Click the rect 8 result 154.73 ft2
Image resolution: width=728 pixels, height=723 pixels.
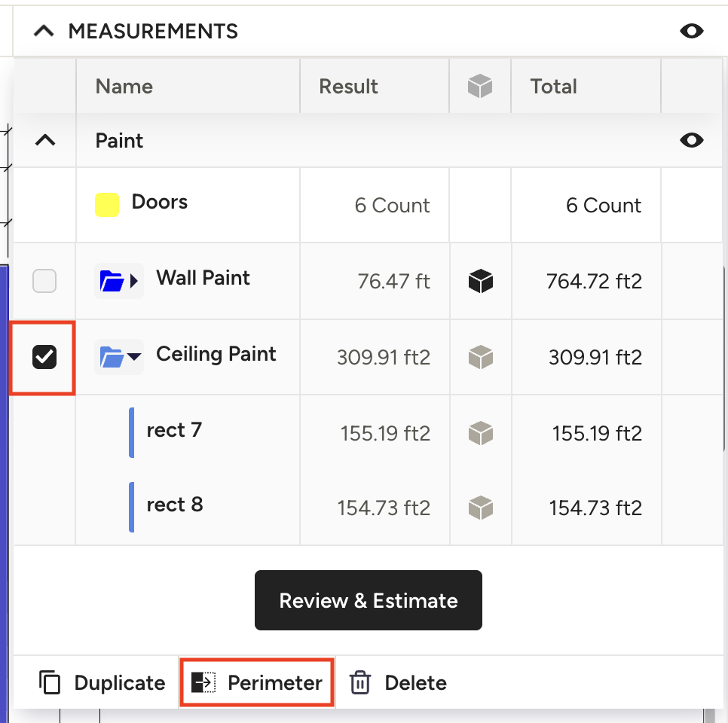click(384, 508)
